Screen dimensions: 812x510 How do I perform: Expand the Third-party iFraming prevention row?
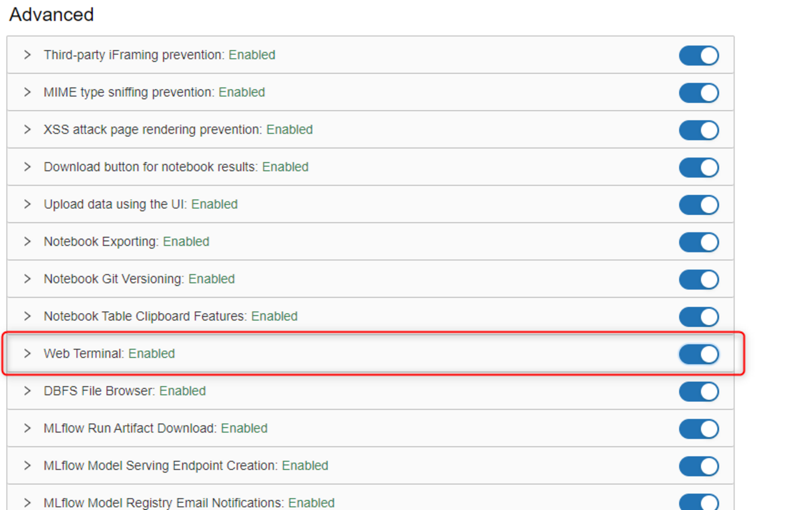point(27,55)
